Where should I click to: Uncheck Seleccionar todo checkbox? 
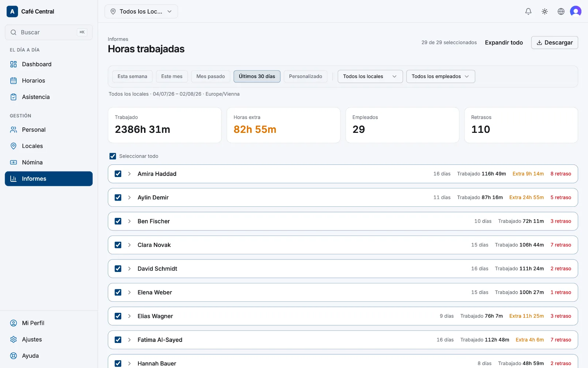point(113,156)
